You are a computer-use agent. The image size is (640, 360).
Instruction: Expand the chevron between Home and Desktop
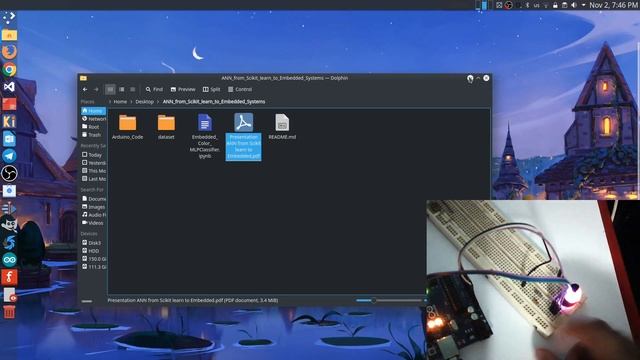coord(131,102)
